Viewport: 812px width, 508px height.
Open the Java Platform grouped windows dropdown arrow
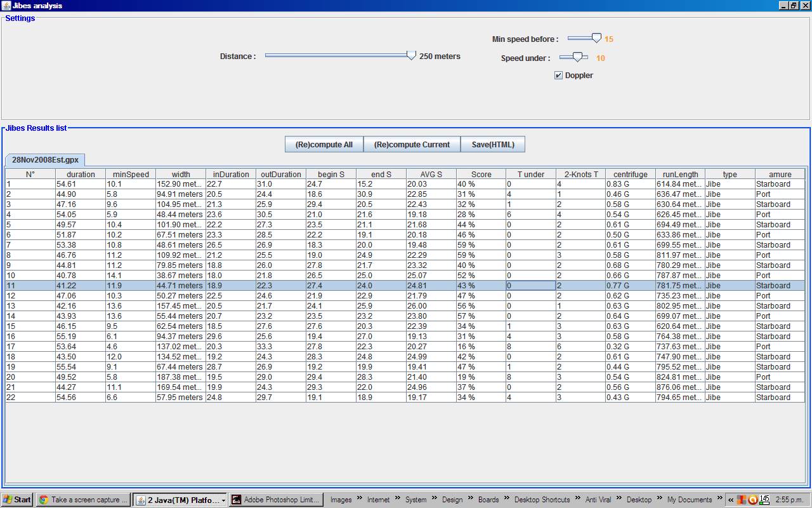pyautogui.click(x=224, y=499)
